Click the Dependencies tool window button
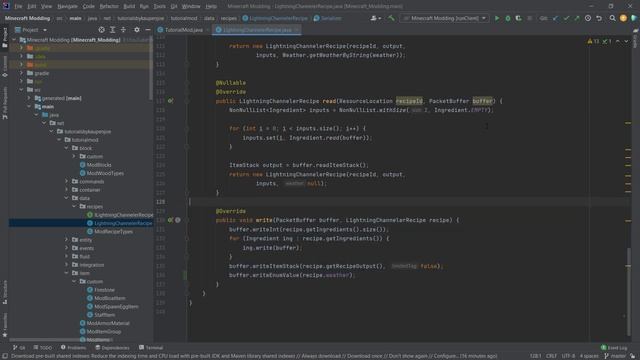640x360 pixels. click(x=112, y=348)
